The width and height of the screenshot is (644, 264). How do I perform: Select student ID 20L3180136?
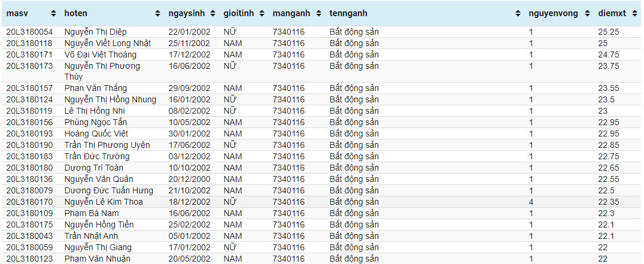(29, 180)
